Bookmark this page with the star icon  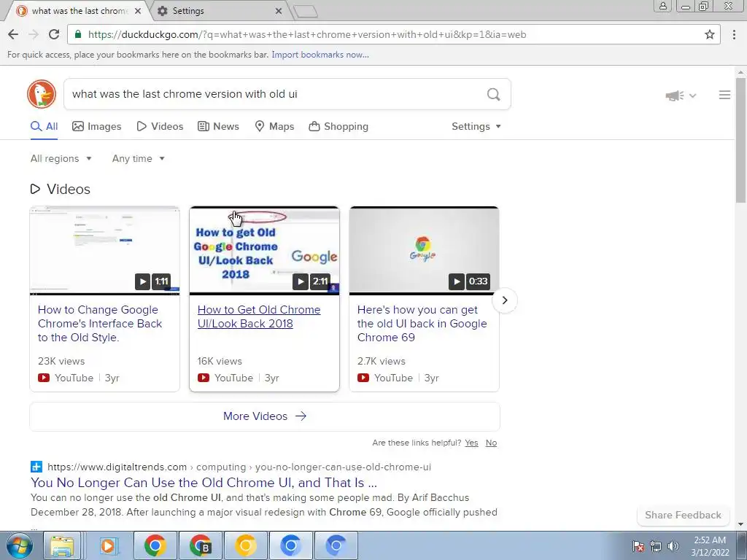click(x=709, y=34)
